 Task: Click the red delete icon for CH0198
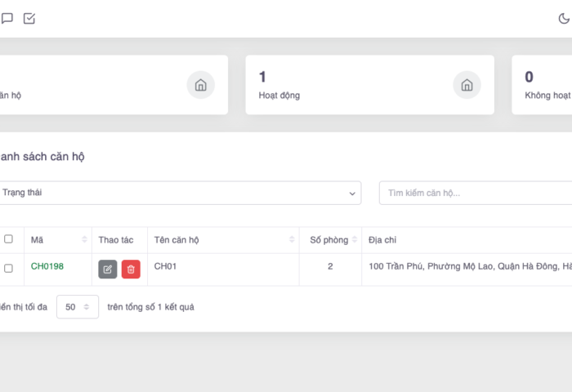pos(131,269)
